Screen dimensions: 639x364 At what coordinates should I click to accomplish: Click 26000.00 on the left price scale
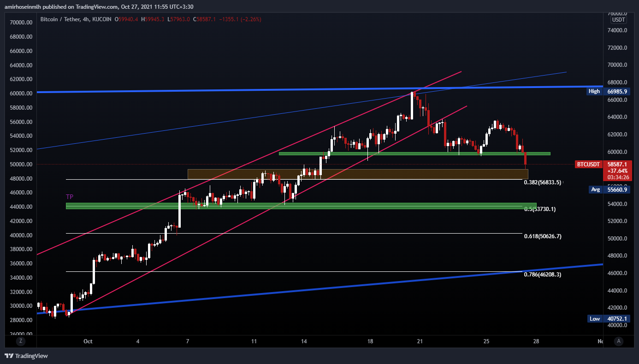click(21, 335)
